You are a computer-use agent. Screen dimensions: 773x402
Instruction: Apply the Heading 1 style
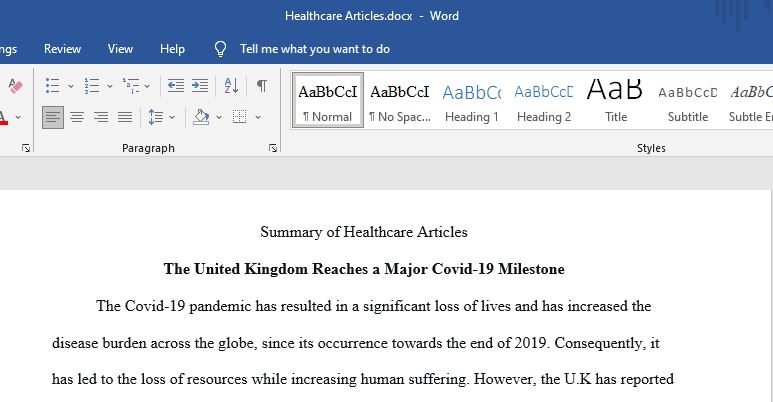click(x=472, y=101)
